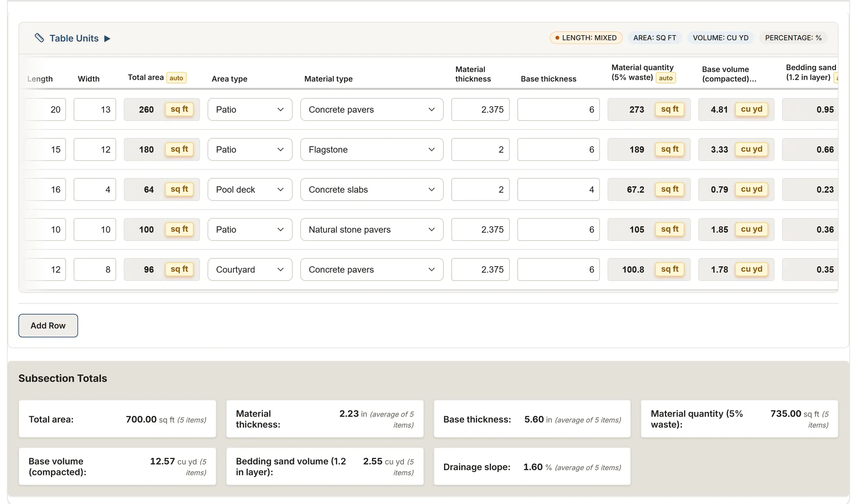Click Width field with value 8
The height and width of the screenshot is (504, 857).
click(x=95, y=270)
